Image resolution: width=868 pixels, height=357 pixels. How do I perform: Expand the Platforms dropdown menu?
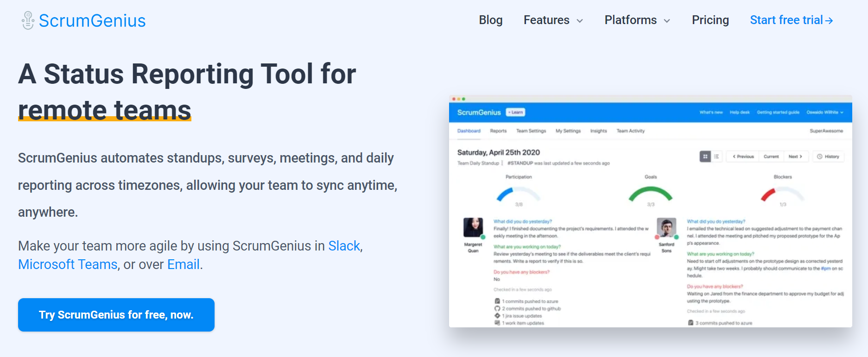(637, 20)
